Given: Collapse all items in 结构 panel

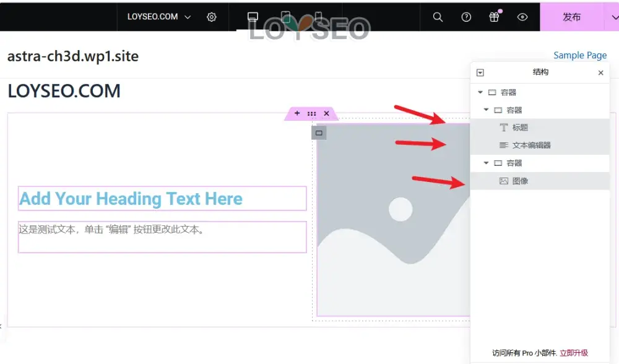Looking at the screenshot, I should coord(480,72).
